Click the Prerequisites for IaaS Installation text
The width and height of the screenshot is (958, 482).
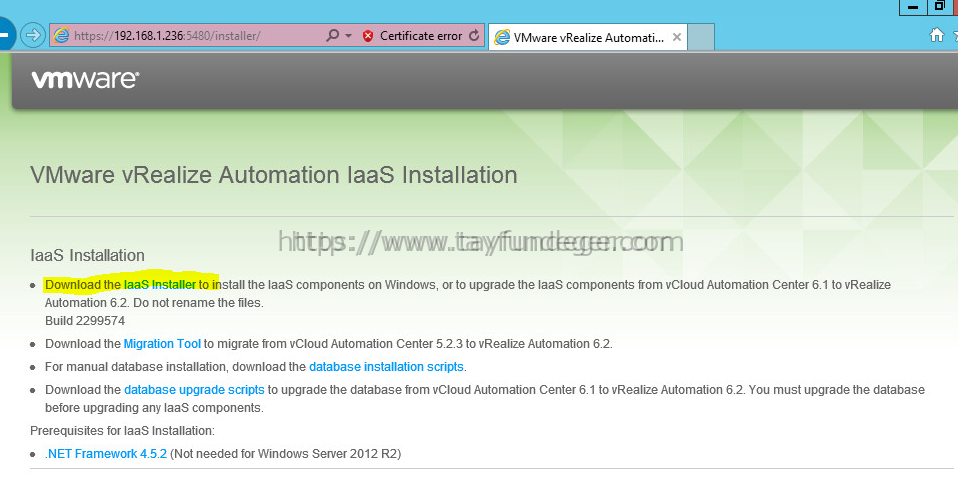pyautogui.click(x=122, y=431)
